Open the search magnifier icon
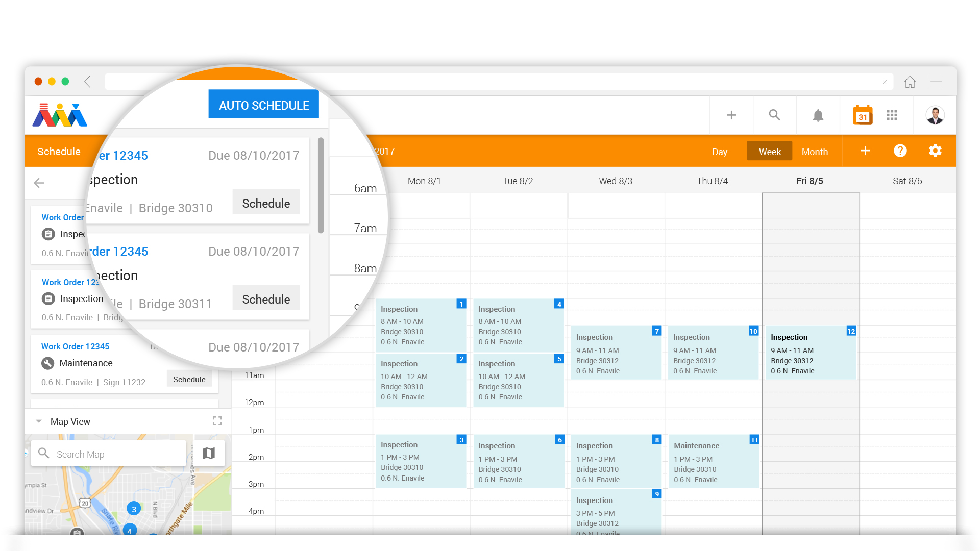This screenshot has width=980, height=551. (x=774, y=115)
